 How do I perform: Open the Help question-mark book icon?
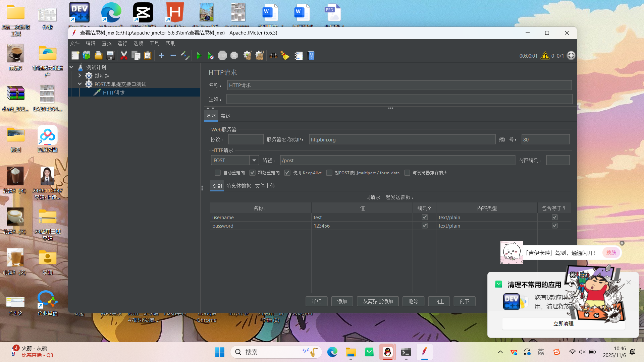point(311,56)
